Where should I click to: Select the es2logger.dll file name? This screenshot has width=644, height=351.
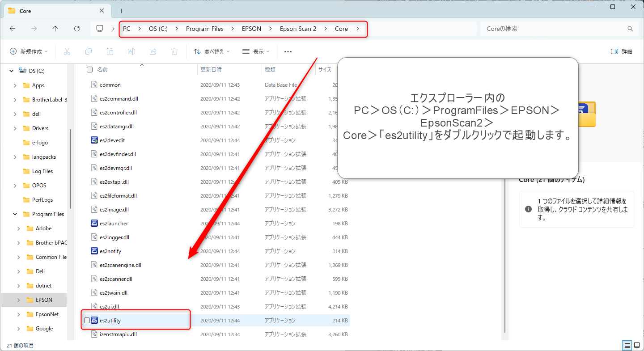coord(114,237)
